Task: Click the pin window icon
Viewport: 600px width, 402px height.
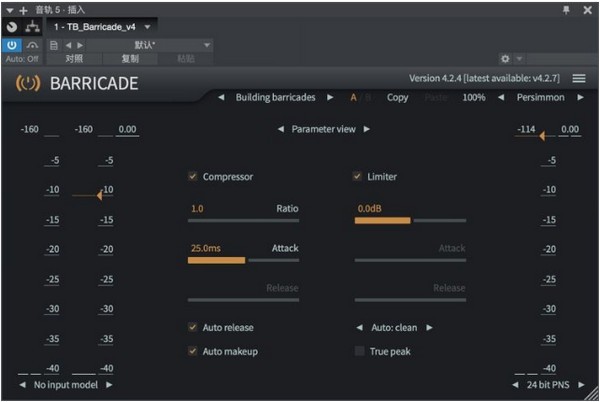Action: pos(566,9)
